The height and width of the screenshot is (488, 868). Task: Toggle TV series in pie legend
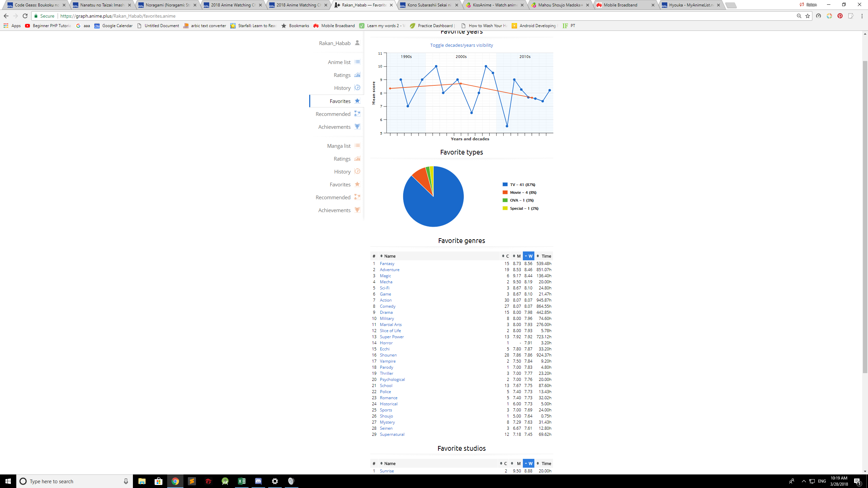522,185
